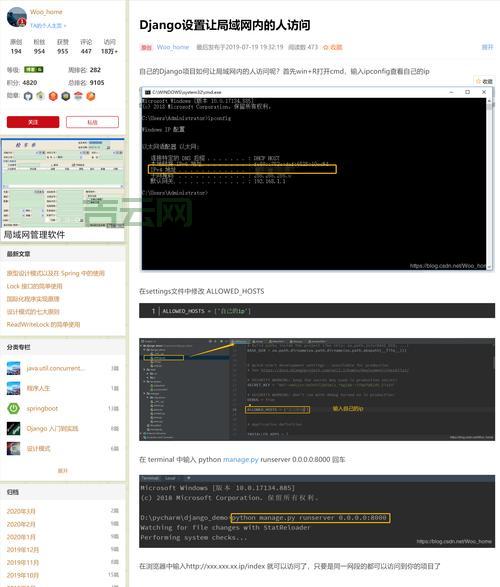
Task: Click the PyCharm settings.py screenshot image
Action: pos(317,389)
